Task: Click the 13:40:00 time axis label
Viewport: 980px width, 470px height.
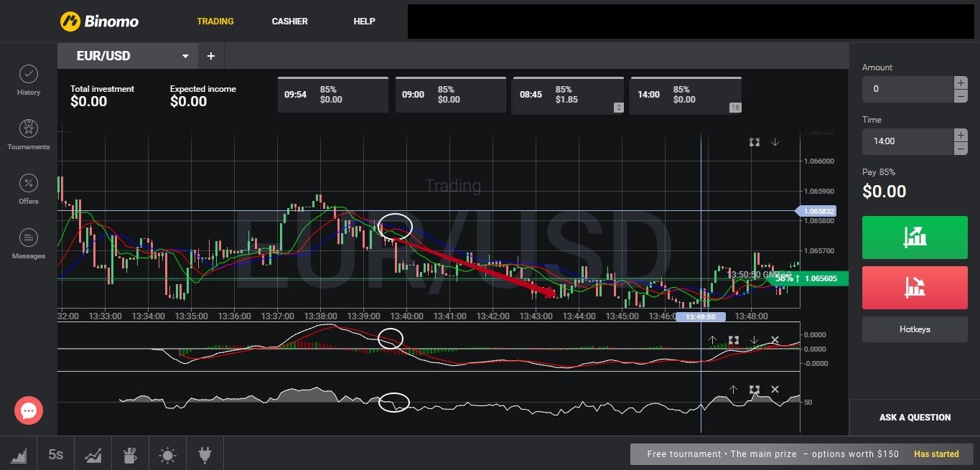Action: click(408, 316)
